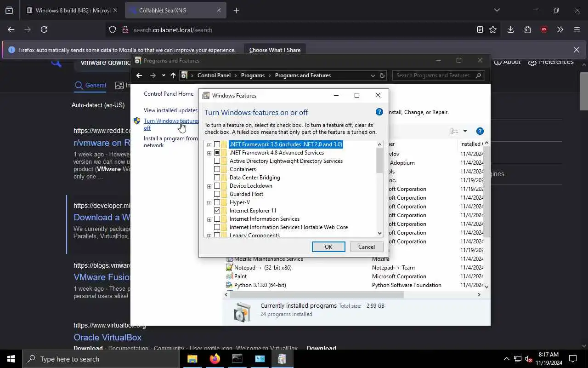
Task: Click View installed updates link
Action: (170, 110)
